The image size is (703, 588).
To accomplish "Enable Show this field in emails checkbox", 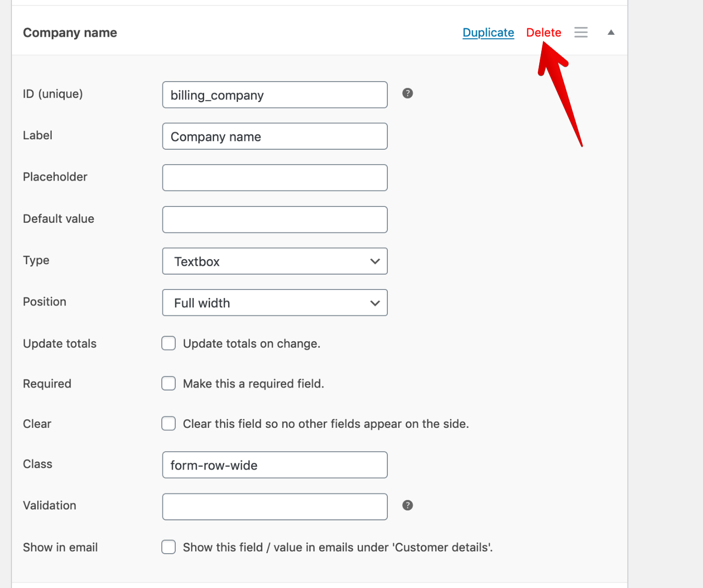I will coord(169,547).
